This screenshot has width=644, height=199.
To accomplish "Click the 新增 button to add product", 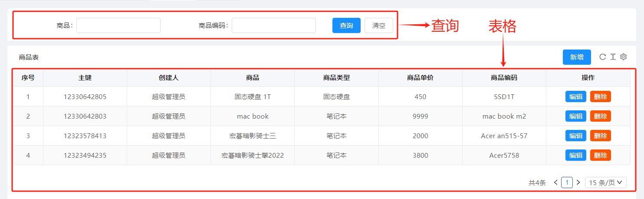I will tap(577, 57).
